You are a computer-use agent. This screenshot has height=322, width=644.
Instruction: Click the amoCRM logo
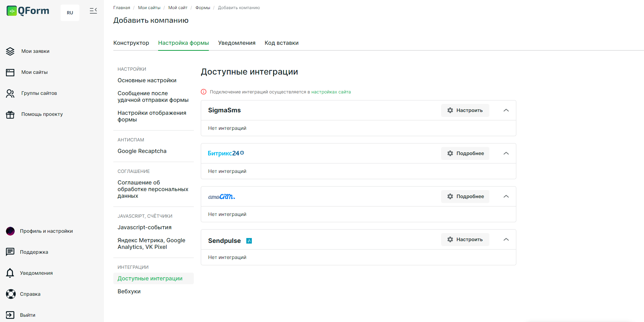pyautogui.click(x=222, y=197)
